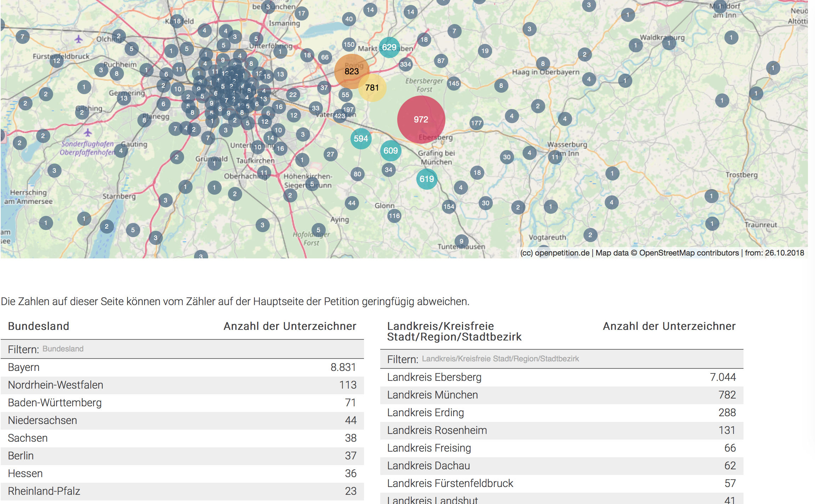Click the teal 609 cluster marker
The height and width of the screenshot is (504, 815).
click(x=391, y=151)
